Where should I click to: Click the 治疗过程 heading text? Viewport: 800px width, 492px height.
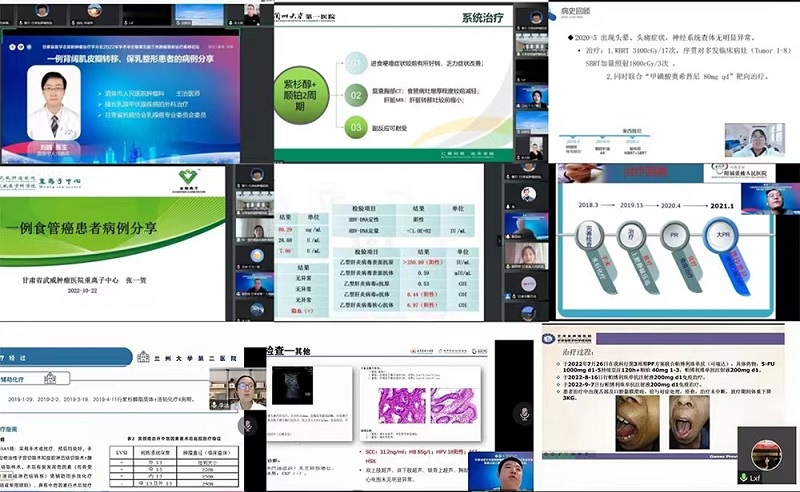click(578, 352)
